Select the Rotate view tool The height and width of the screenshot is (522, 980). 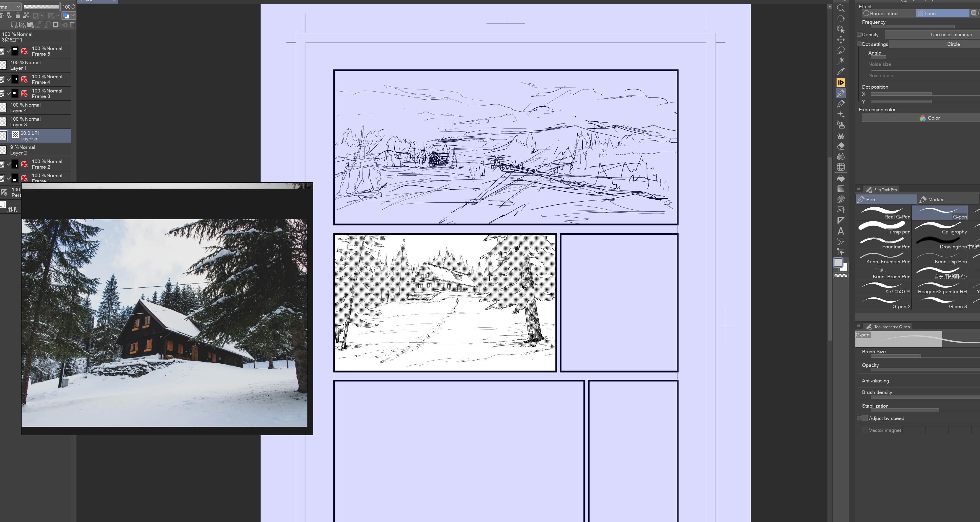tap(841, 19)
